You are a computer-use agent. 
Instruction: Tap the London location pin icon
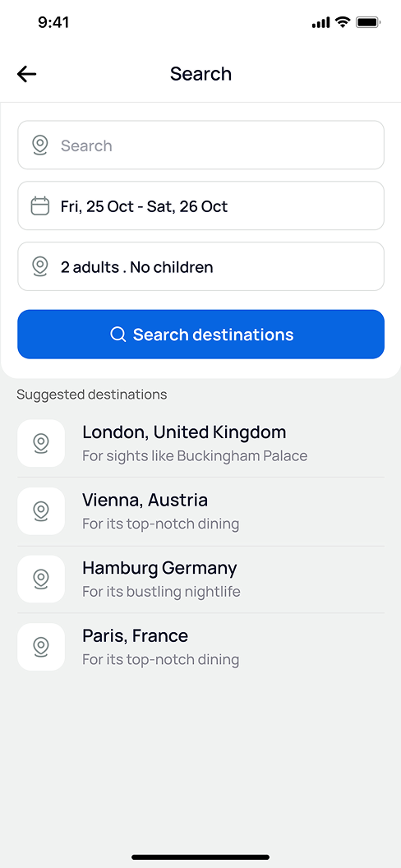coord(41,443)
